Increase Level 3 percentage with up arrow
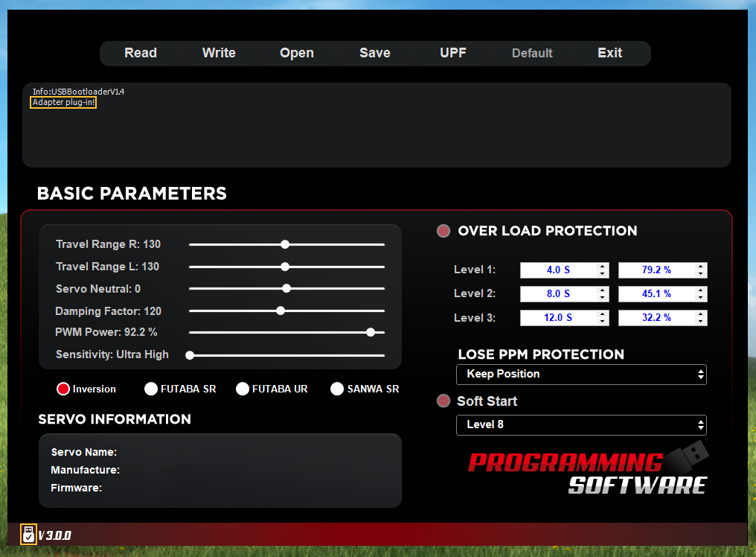 pos(700,314)
